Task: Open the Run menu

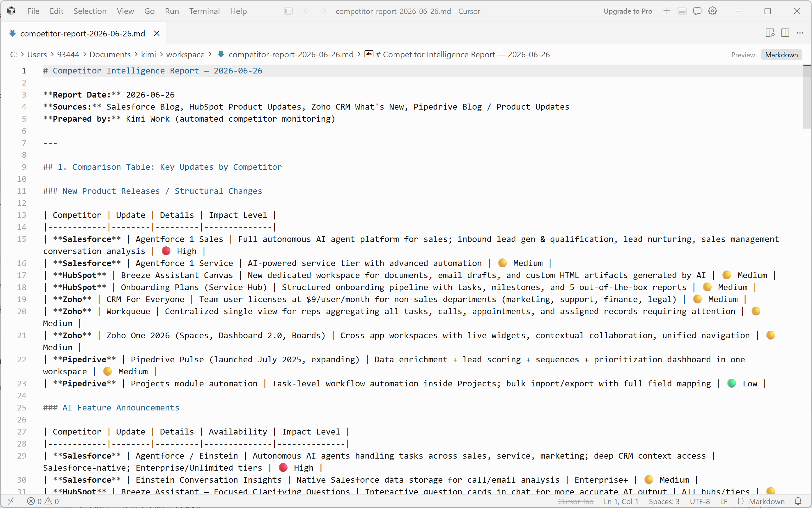Action: tap(172, 11)
